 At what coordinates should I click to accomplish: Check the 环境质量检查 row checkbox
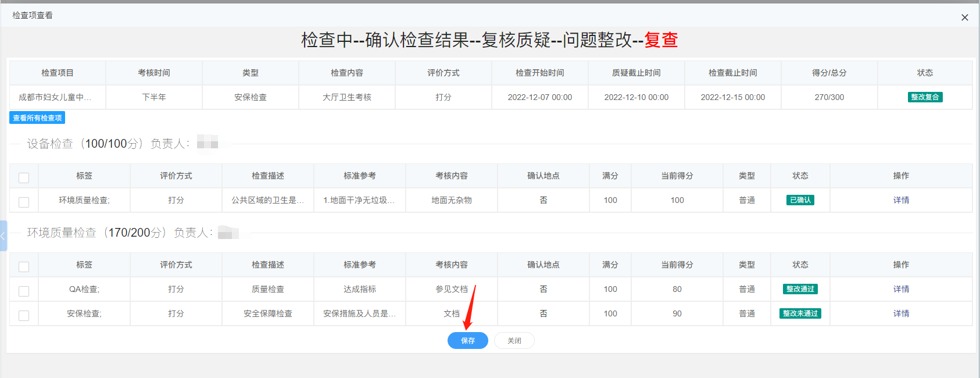(x=24, y=202)
